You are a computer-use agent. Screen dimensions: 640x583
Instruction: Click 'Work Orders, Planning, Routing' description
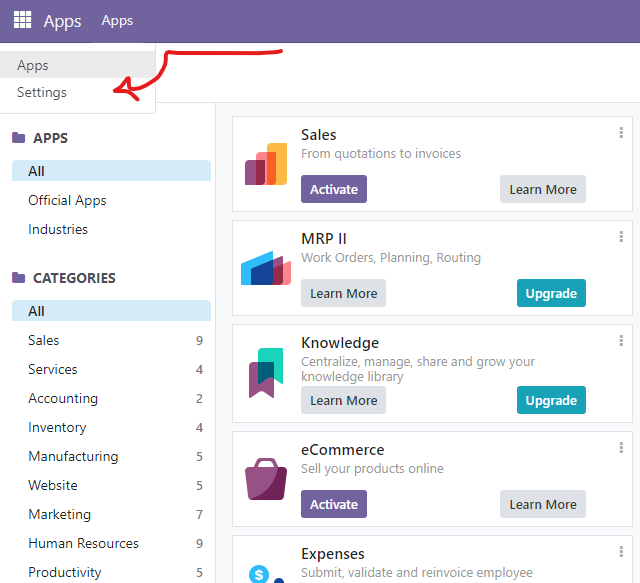[x=391, y=258]
